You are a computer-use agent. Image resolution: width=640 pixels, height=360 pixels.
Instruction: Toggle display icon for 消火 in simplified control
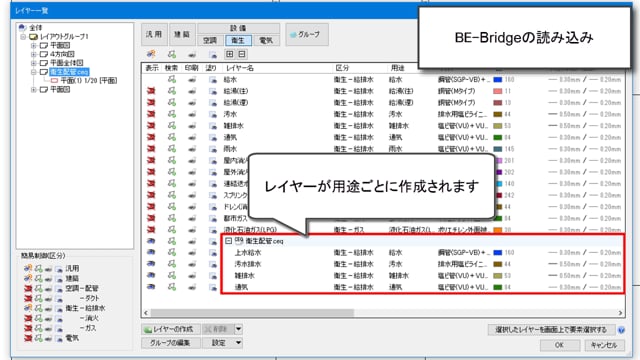click(28, 318)
